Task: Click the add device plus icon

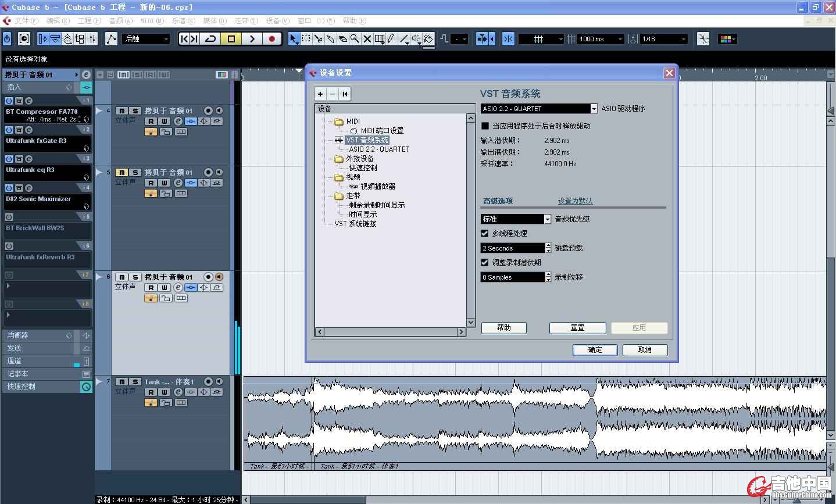Action: click(x=320, y=94)
